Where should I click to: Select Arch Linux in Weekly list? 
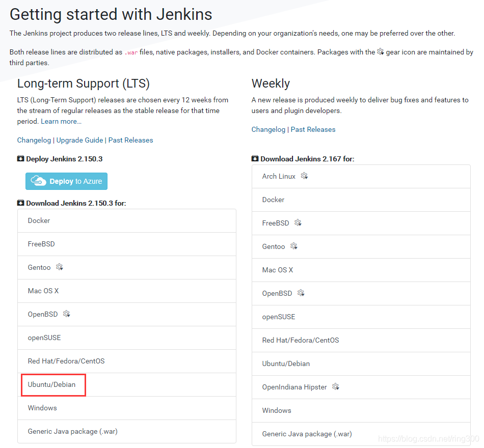coord(361,177)
